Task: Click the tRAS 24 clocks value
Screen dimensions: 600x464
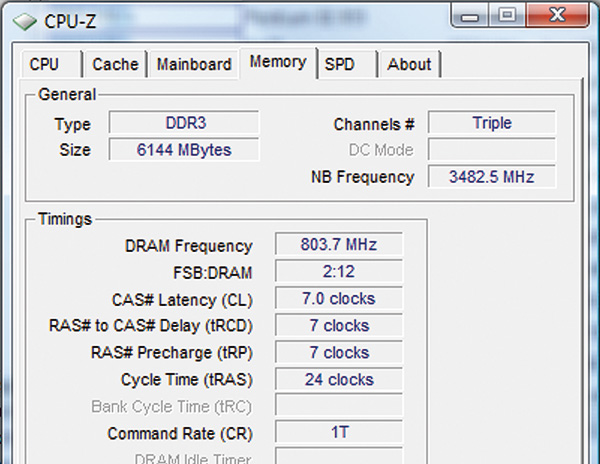Action: (339, 379)
